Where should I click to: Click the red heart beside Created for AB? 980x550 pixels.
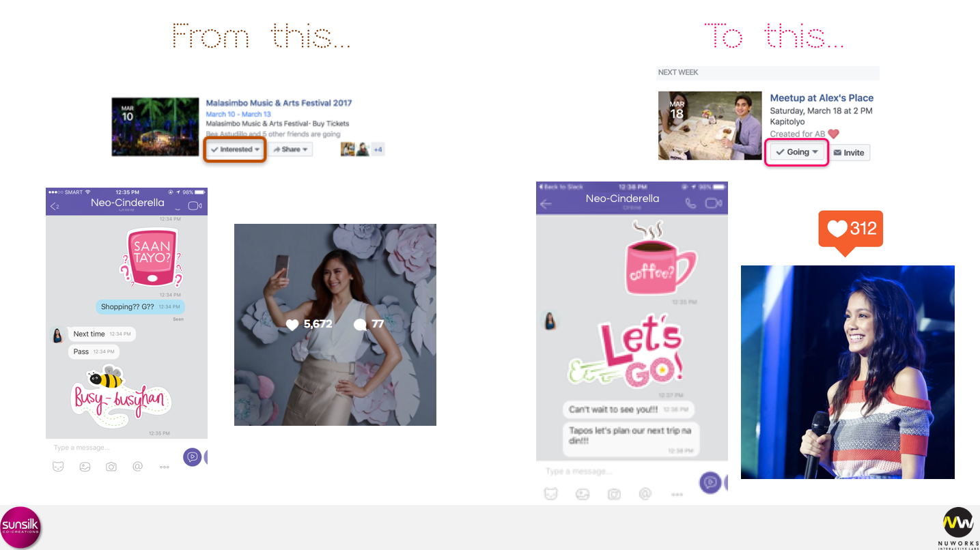(833, 134)
